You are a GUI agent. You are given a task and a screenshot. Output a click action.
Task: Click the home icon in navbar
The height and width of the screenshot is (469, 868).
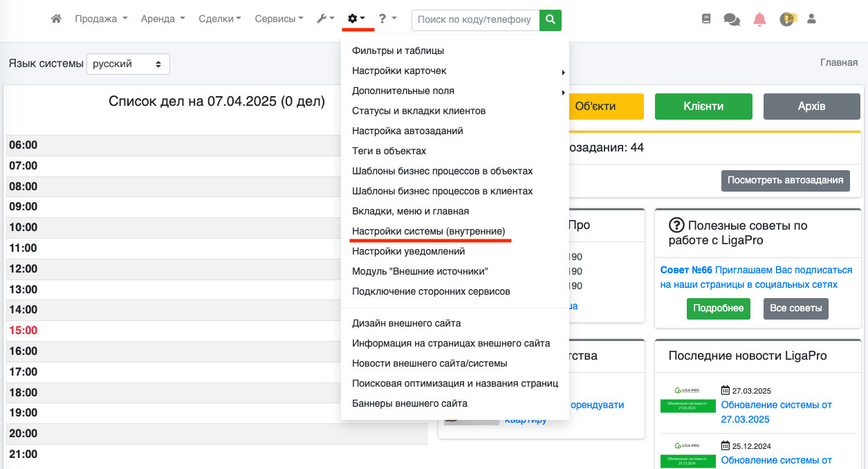pyautogui.click(x=56, y=19)
